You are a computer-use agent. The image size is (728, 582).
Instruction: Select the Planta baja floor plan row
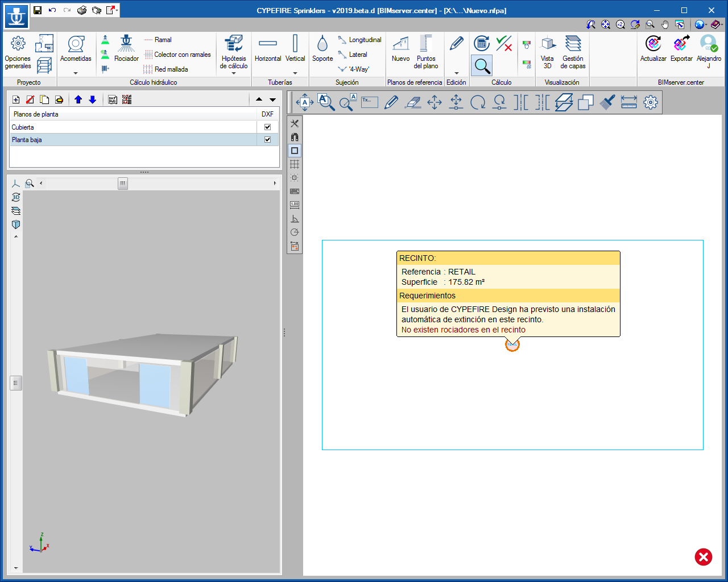pyautogui.click(x=144, y=139)
